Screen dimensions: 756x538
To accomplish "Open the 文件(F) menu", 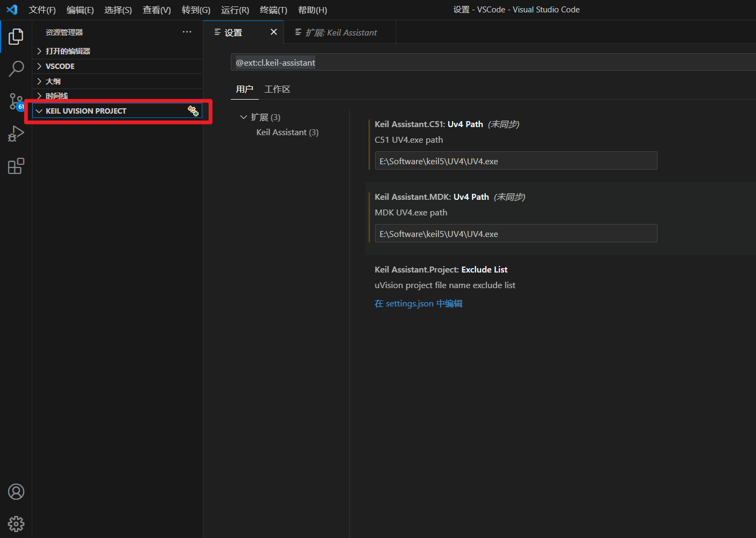I will coord(43,10).
